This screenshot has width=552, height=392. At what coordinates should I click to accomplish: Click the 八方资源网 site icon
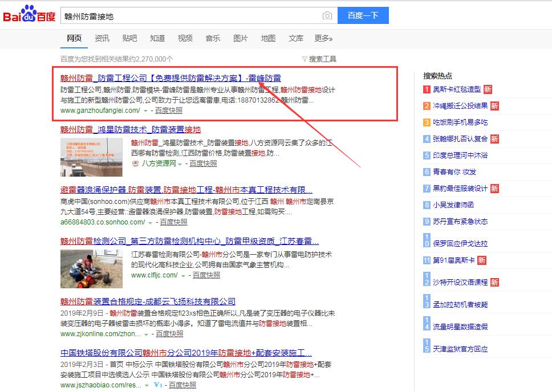135,164
